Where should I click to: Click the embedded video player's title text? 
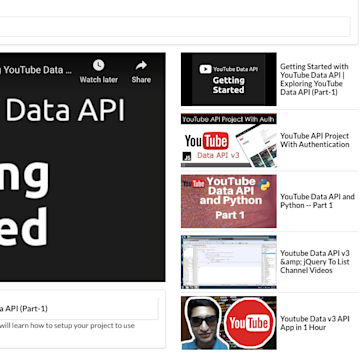pos(36,70)
